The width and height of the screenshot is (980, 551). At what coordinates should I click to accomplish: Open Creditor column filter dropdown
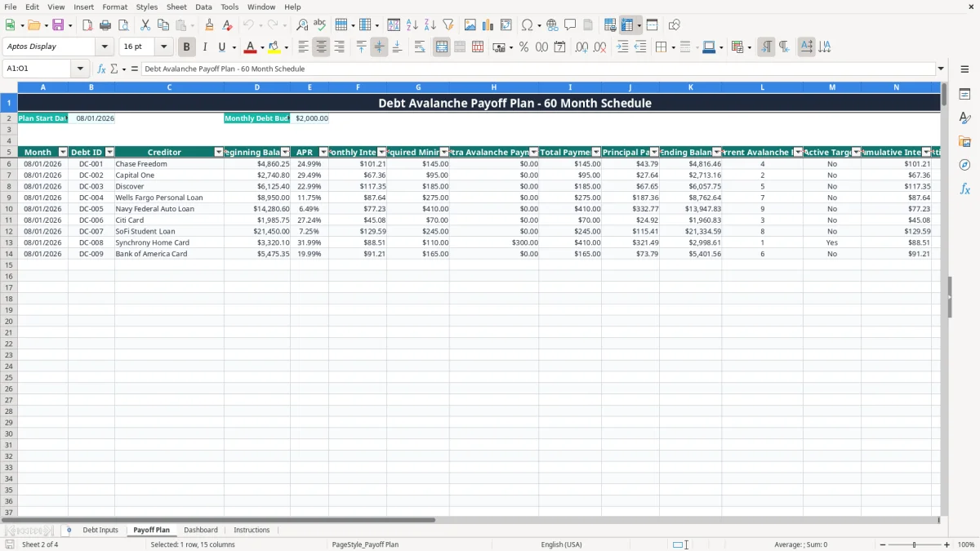click(219, 153)
